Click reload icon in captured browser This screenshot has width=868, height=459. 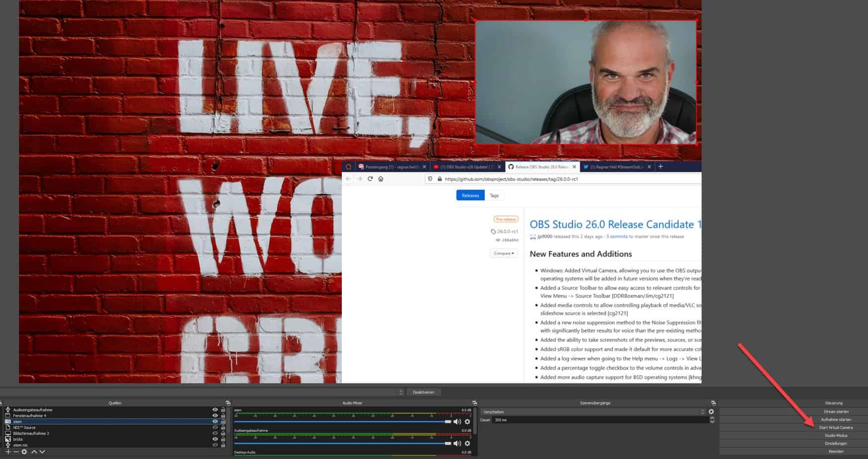pyautogui.click(x=370, y=179)
